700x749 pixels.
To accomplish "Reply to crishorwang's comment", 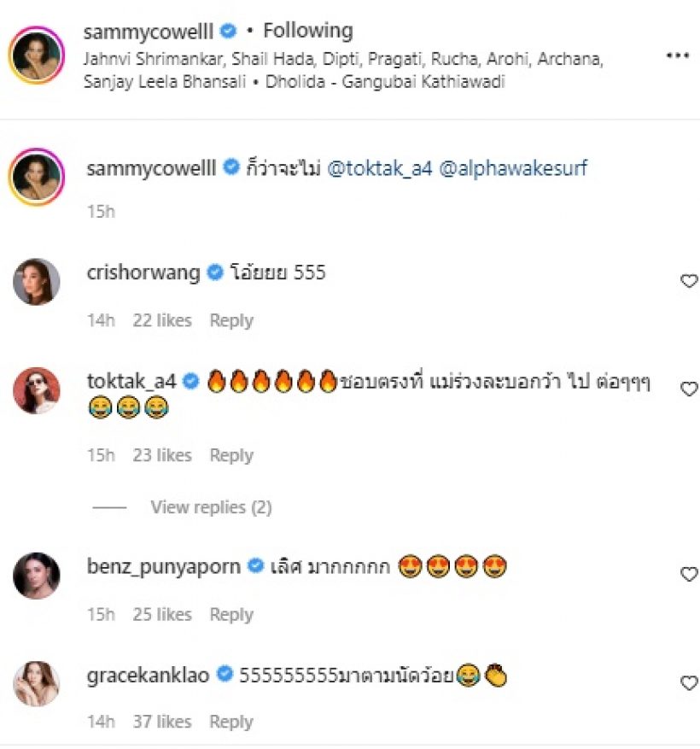I will pos(231,320).
